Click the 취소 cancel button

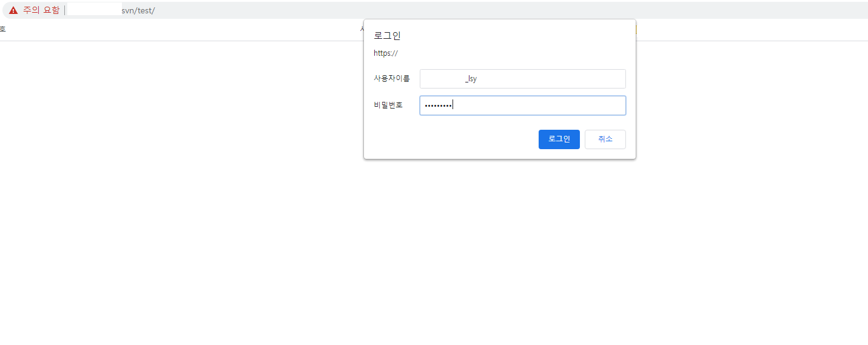[x=605, y=139]
